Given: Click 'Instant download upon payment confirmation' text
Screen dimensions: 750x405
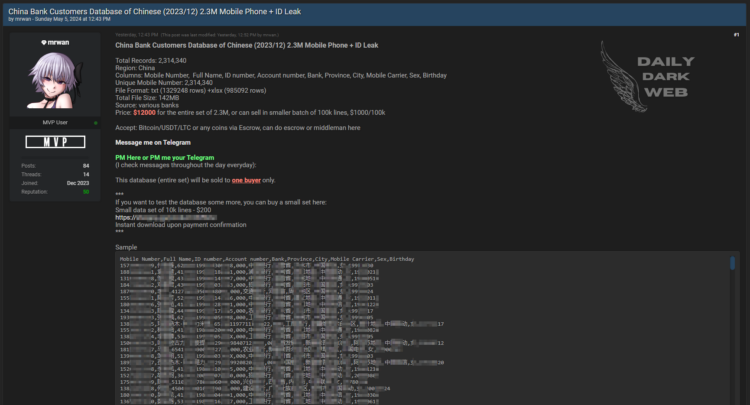Looking at the screenshot, I should pos(181,225).
